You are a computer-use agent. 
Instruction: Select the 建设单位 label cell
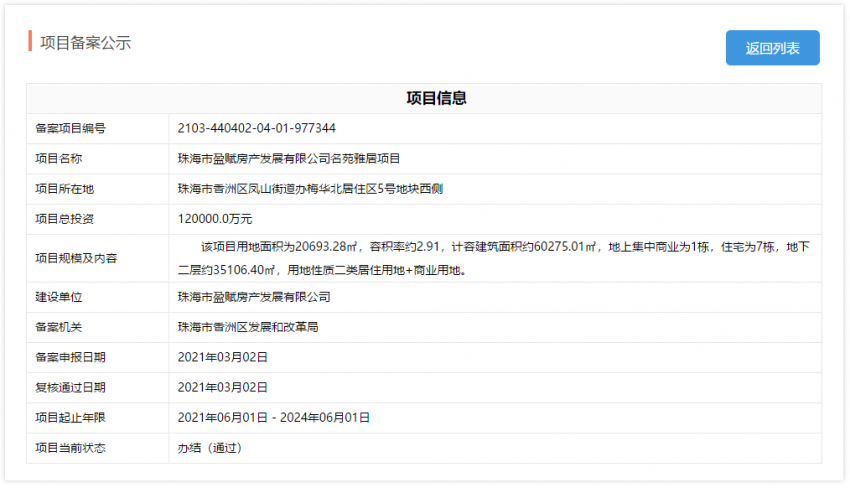point(98,297)
